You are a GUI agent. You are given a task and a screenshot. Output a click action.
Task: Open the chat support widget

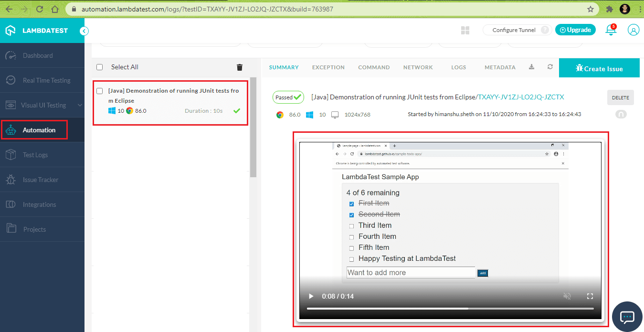[627, 317]
